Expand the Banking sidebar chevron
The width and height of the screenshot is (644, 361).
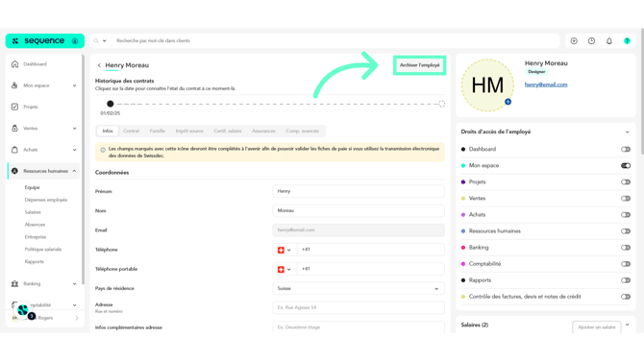(x=74, y=284)
